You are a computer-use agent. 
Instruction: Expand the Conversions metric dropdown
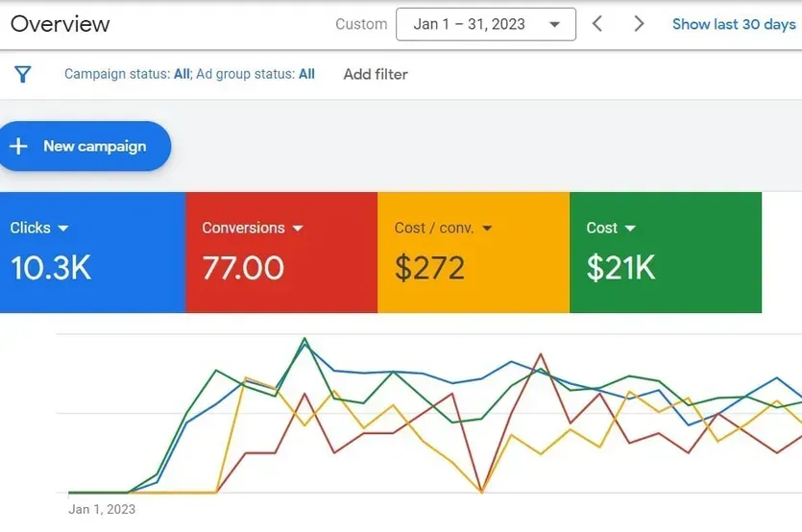298,229
